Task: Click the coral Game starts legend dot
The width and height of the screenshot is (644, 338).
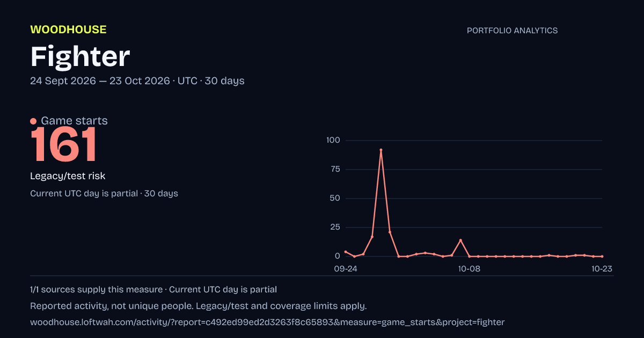Action: [33, 121]
